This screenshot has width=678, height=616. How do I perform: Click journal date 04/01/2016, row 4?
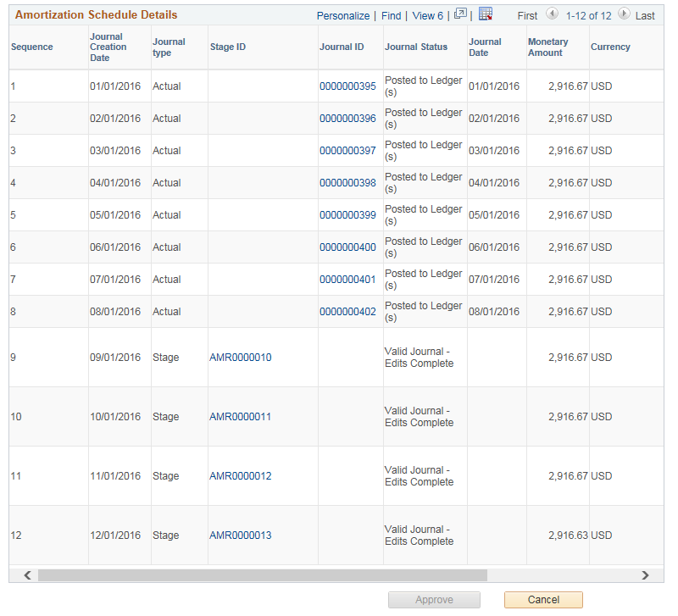[x=494, y=183]
